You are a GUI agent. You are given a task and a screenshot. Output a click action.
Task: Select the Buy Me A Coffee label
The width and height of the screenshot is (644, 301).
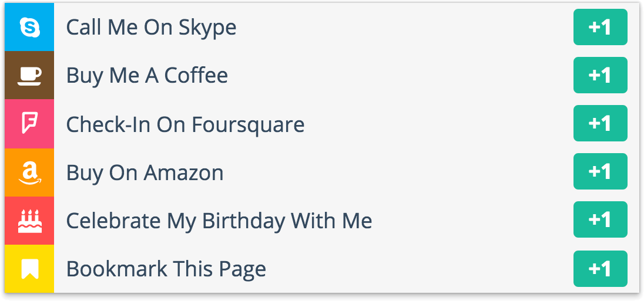coord(147,76)
